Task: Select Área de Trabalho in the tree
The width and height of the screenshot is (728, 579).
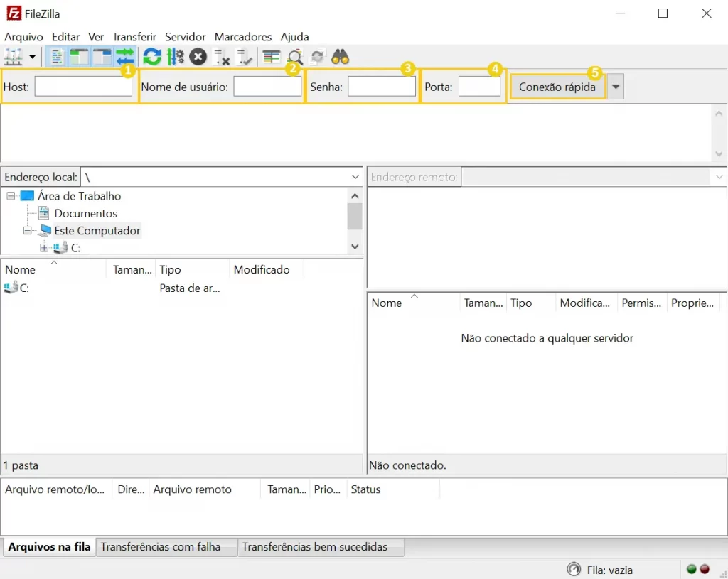Action: (80, 196)
